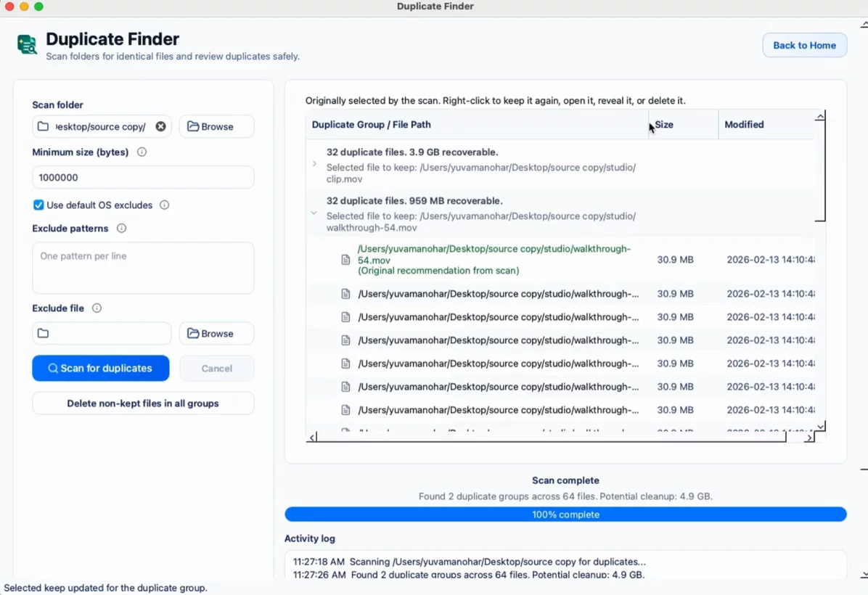The image size is (868, 595).
Task: Click the Minimum size input field
Action: [x=143, y=177]
